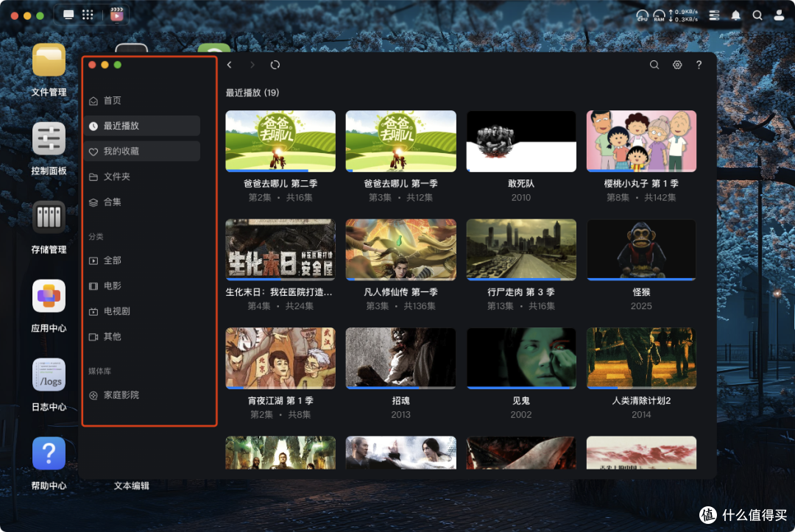The height and width of the screenshot is (532, 795).
Task: Play 招魂 2013 movie
Action: click(400, 358)
